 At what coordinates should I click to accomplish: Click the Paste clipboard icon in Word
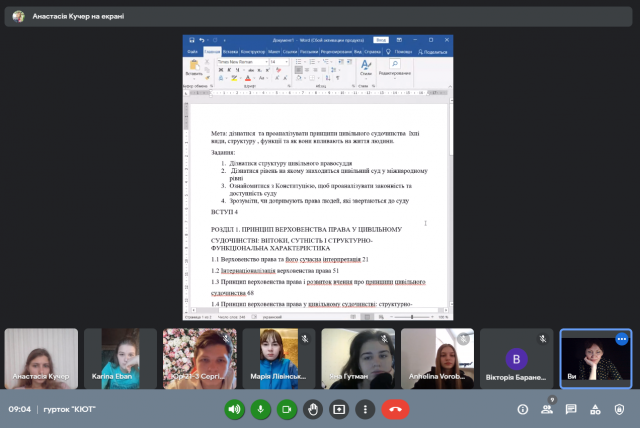(194, 65)
